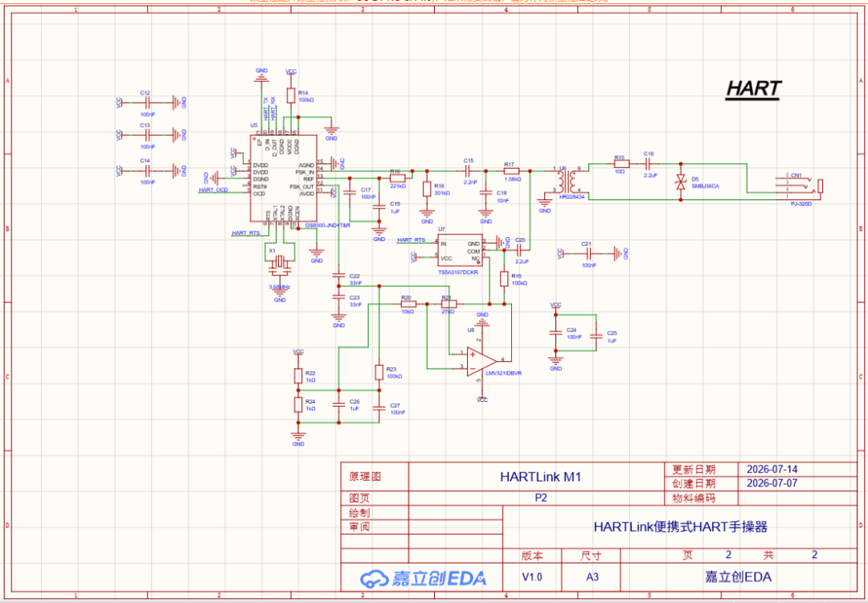Select resistor R19 symbol
Image resolution: width=868 pixels, height=603 pixels.
[504, 278]
